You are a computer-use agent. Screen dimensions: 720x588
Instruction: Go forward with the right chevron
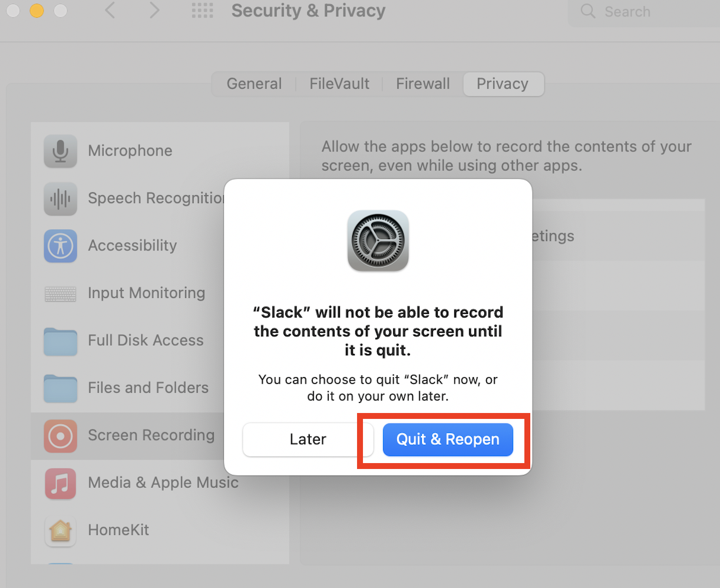click(154, 11)
